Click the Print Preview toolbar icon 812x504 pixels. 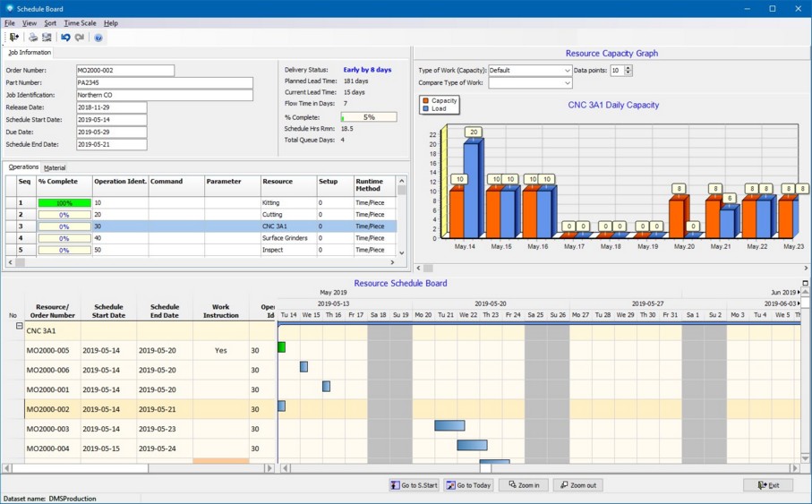click(x=47, y=38)
